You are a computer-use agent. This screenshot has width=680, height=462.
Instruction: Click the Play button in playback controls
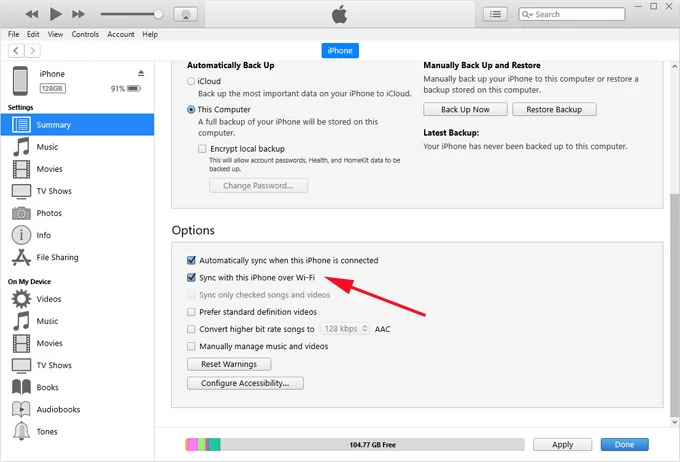[x=55, y=14]
